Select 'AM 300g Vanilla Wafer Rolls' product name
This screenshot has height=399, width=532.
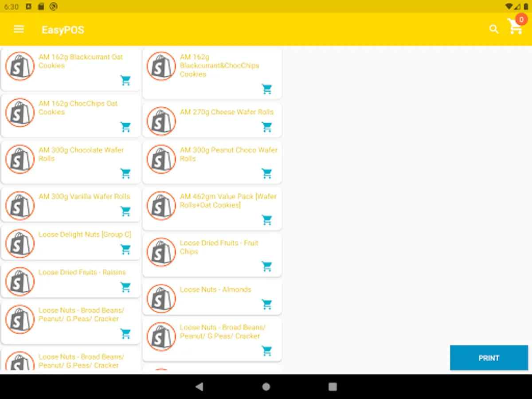pyautogui.click(x=84, y=196)
